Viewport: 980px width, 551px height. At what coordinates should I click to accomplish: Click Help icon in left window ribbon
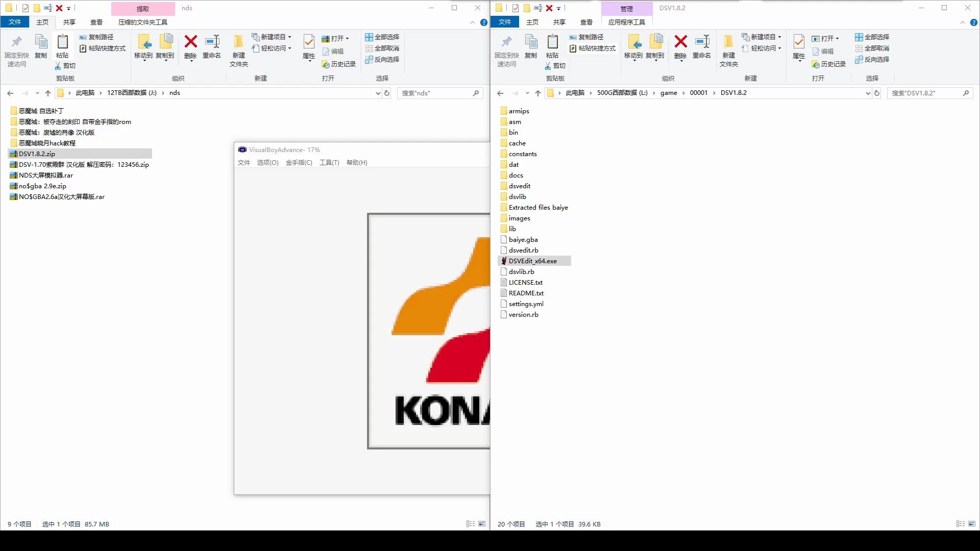pos(484,22)
